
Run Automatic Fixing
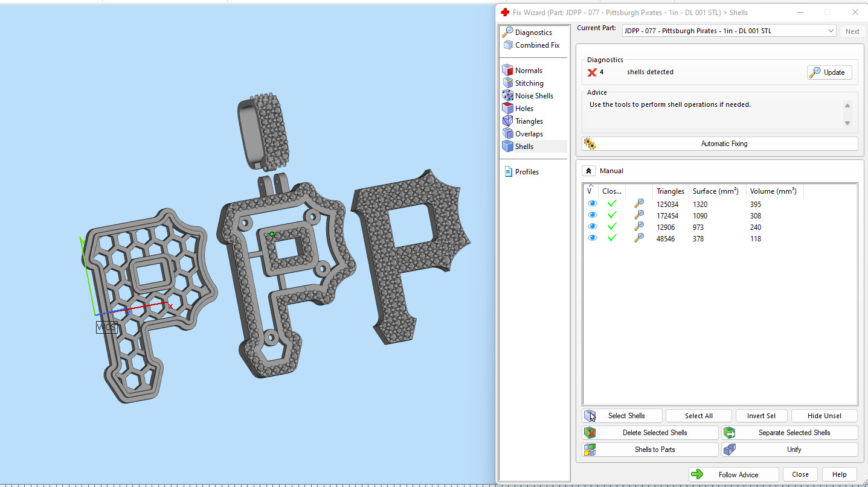pos(719,144)
